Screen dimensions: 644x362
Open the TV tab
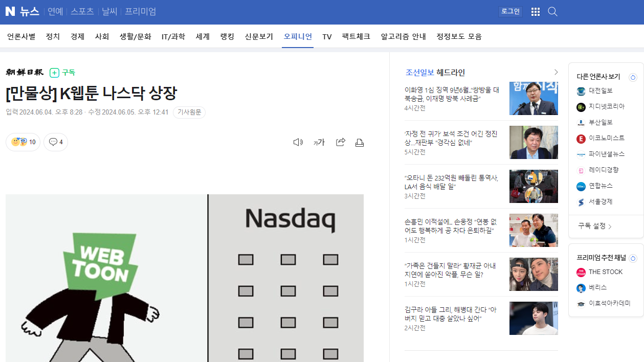pyautogui.click(x=327, y=37)
